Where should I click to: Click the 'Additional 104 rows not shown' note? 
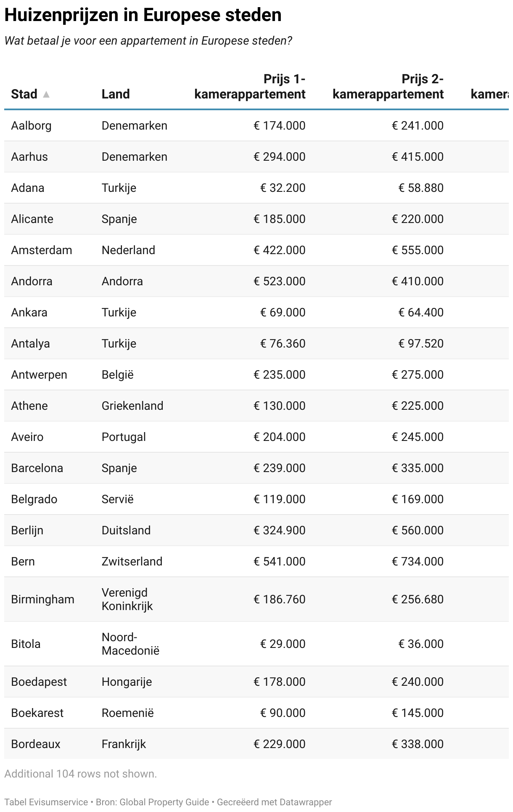point(81,774)
